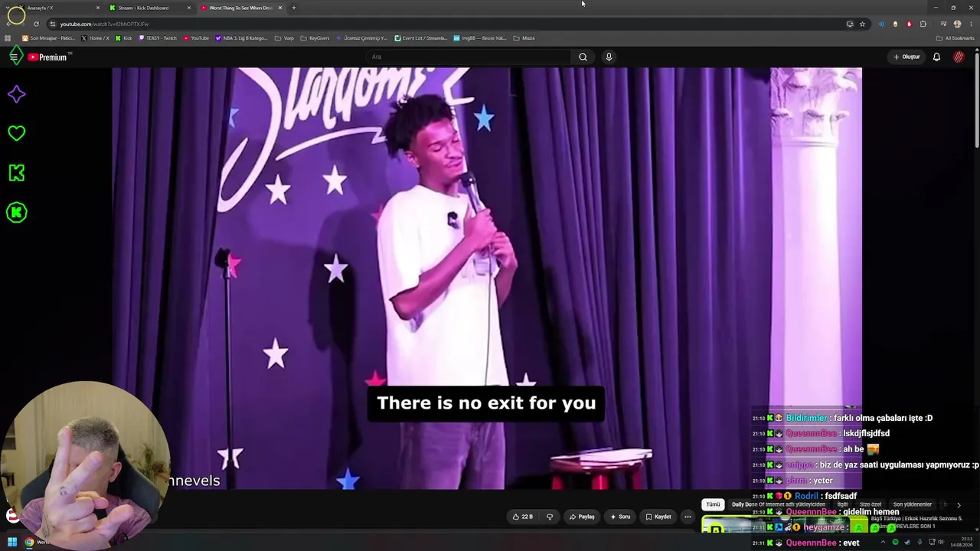Open the Chrome profile avatar

(957, 24)
